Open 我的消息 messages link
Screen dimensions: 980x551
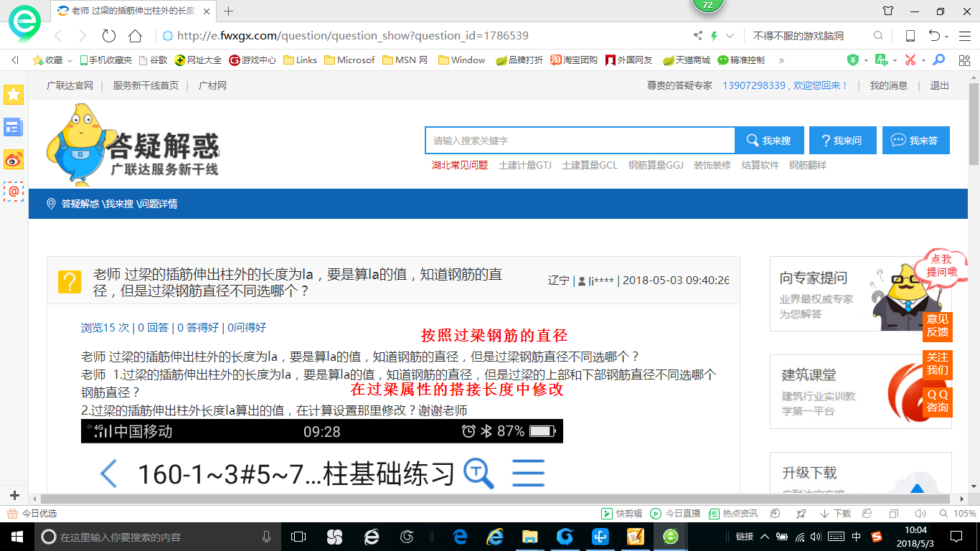[x=889, y=85]
